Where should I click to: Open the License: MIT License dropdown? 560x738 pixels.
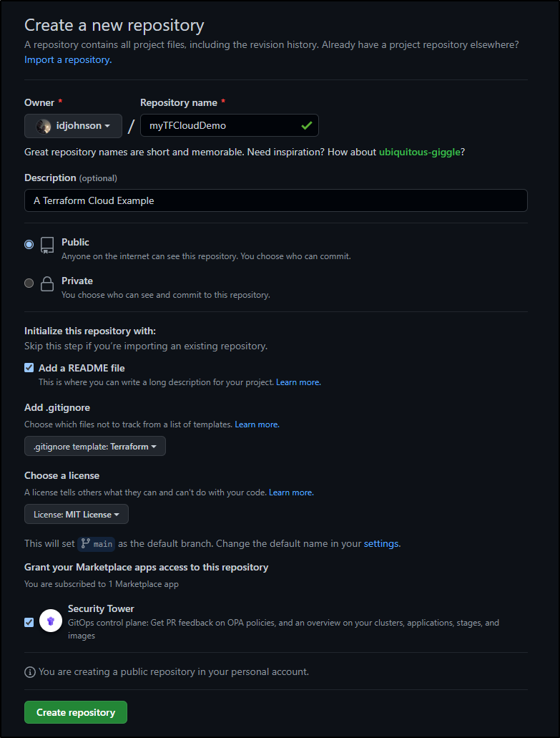click(x=77, y=515)
